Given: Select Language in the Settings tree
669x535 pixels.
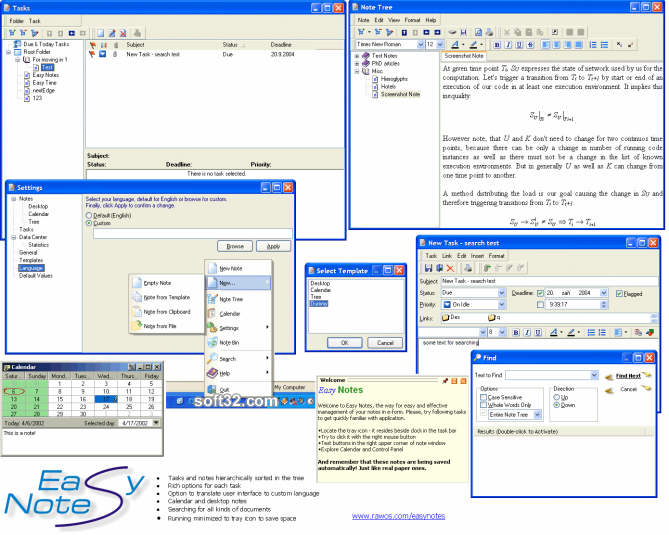Looking at the screenshot, I should (x=31, y=268).
